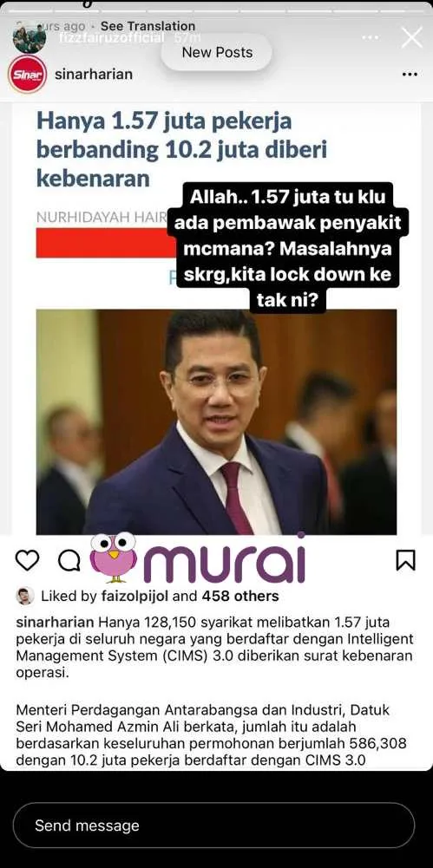Tap the Murai owl logo
This screenshot has width=433, height=868.
113,557
